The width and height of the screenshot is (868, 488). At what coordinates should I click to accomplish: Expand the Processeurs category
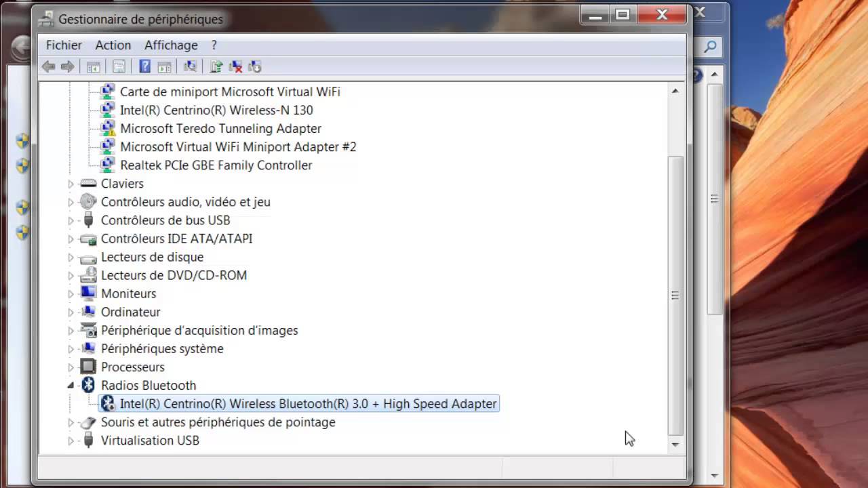click(x=71, y=367)
